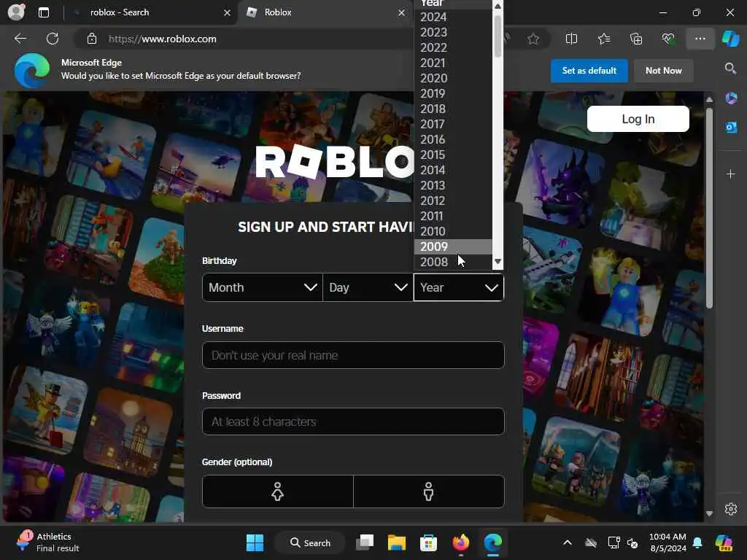Open Microsoft Store from taskbar
This screenshot has height=560, width=747.
[x=428, y=542]
